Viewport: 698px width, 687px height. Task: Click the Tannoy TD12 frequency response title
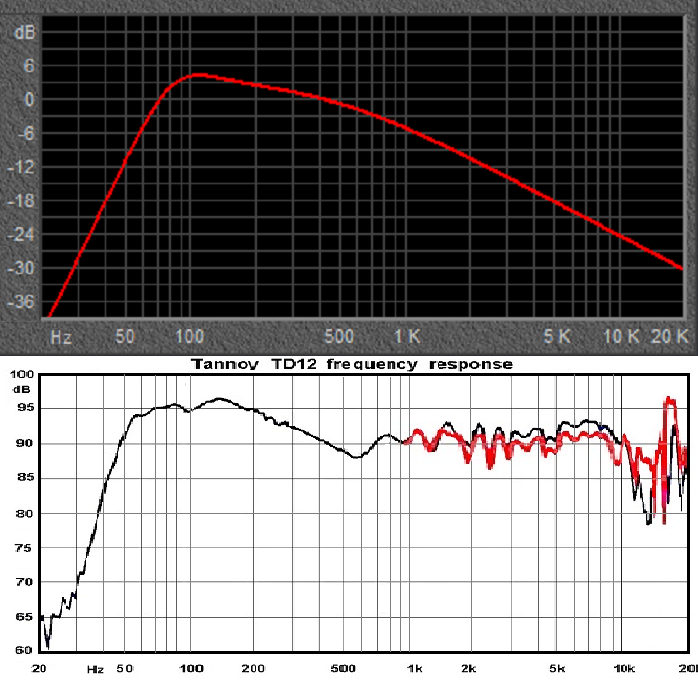click(x=350, y=364)
